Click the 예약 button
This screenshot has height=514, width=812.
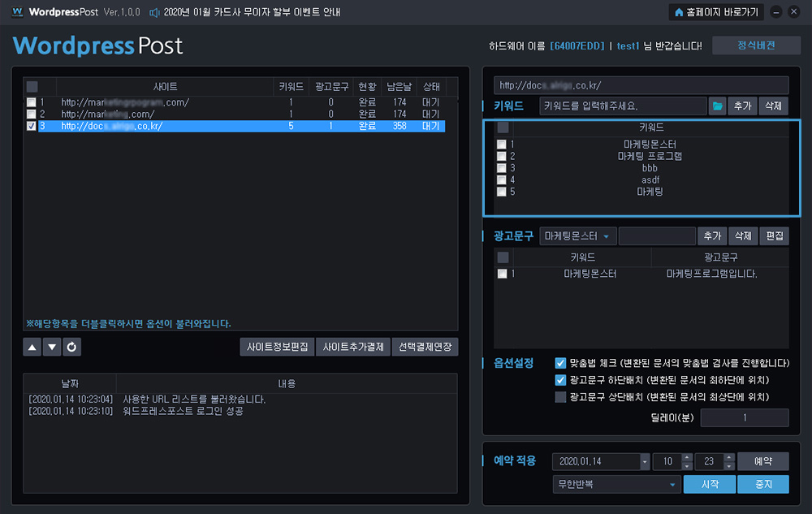tap(763, 462)
